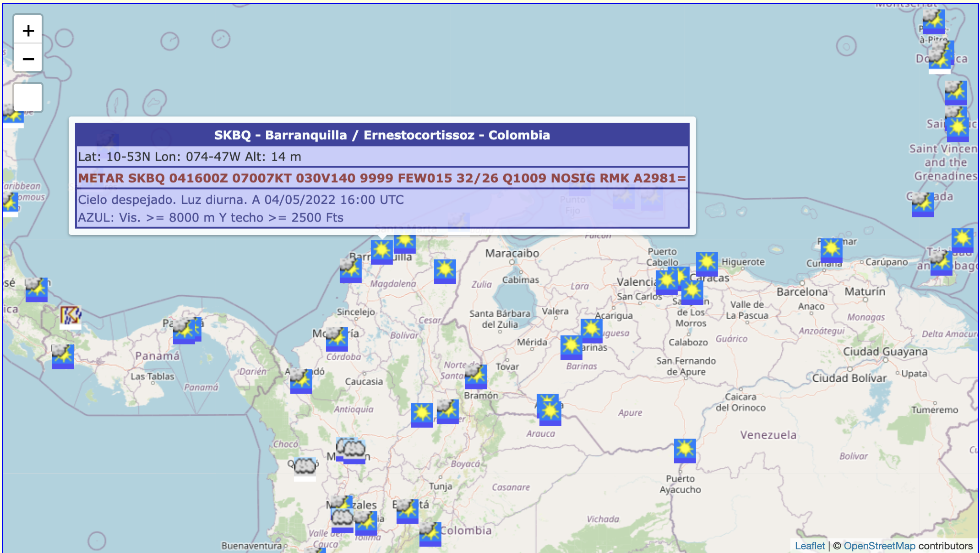Image resolution: width=980 pixels, height=553 pixels.
Task: Open the OpenStreetMap attribution link
Action: point(879,546)
